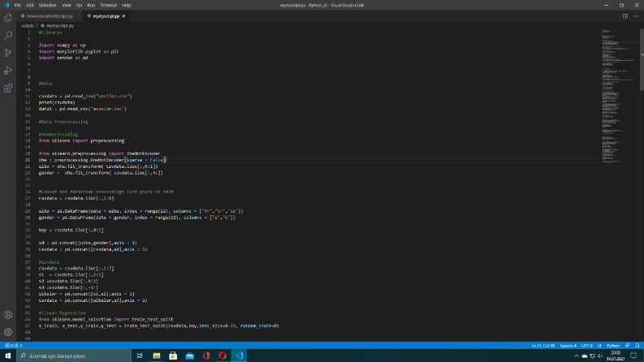644x362 pixels.
Task: Click the VS Code logo in title bar
Action: click(x=6, y=5)
